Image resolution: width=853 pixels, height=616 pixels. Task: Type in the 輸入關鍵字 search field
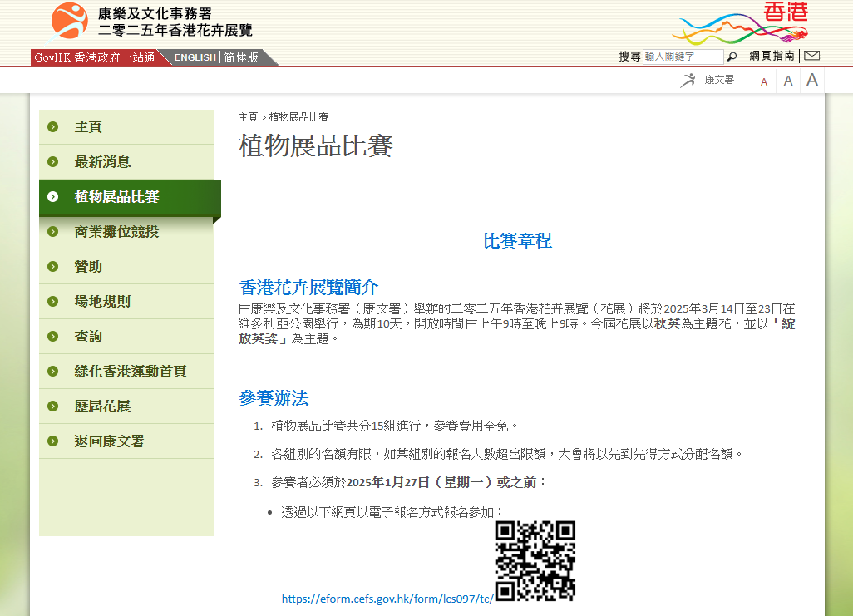(x=683, y=57)
